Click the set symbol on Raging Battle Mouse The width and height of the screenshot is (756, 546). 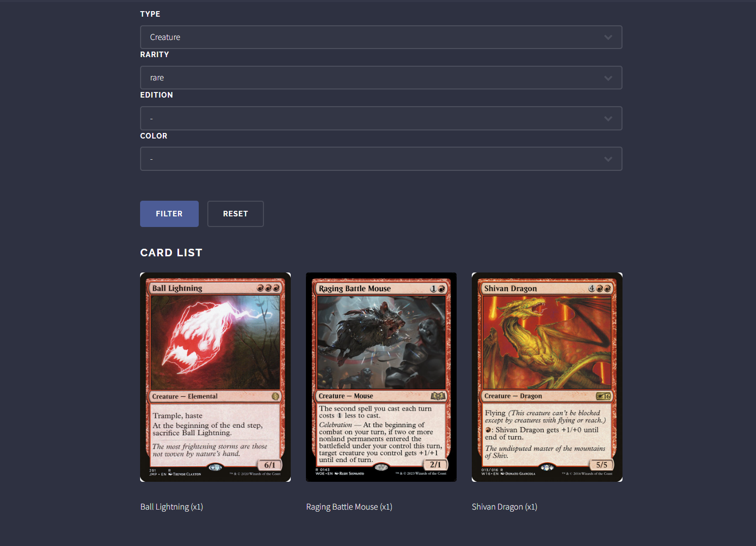tap(438, 396)
